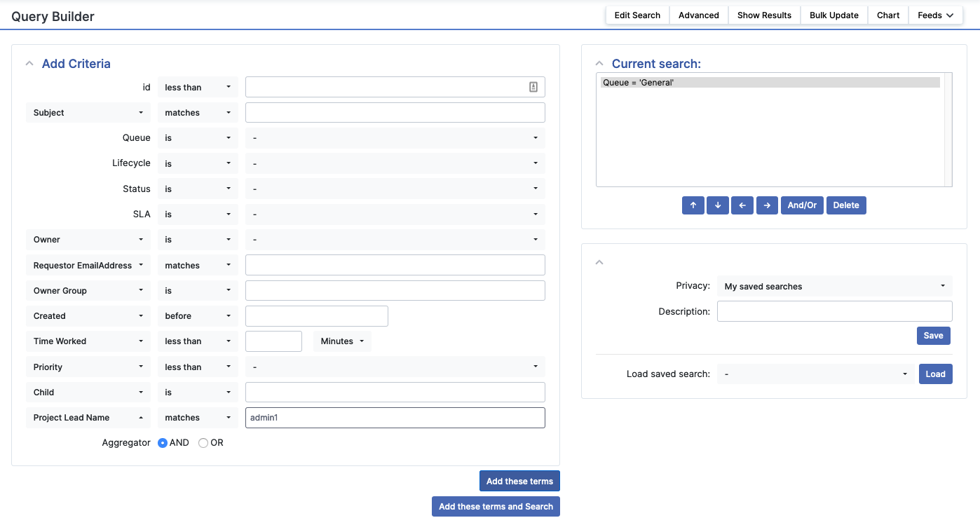Open the Queue value dropdown
This screenshot has width=980, height=532.
pos(395,138)
